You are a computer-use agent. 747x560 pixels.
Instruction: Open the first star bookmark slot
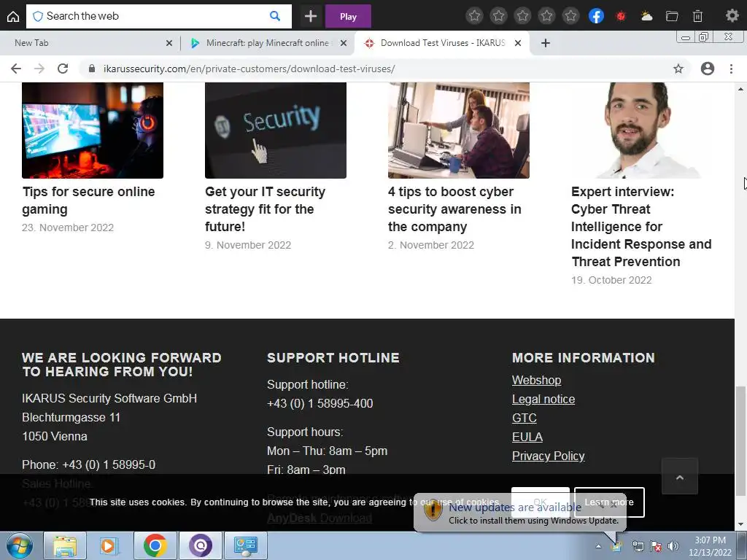[474, 16]
